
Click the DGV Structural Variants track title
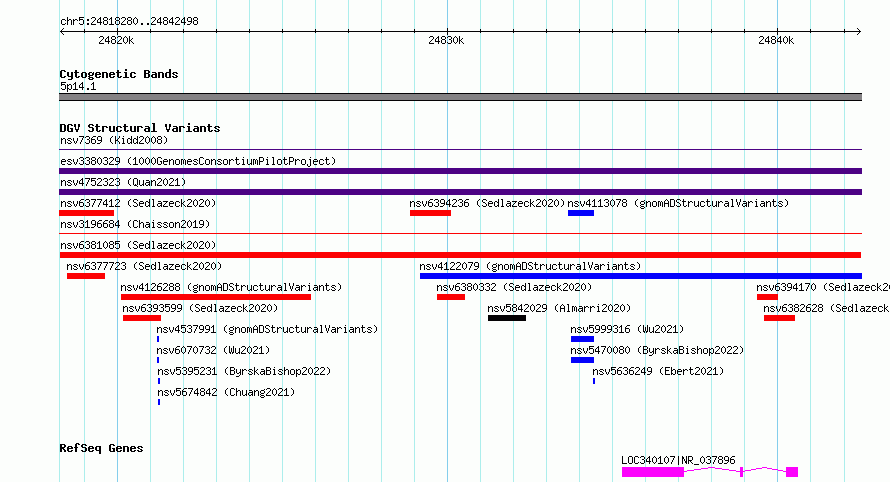pos(140,128)
